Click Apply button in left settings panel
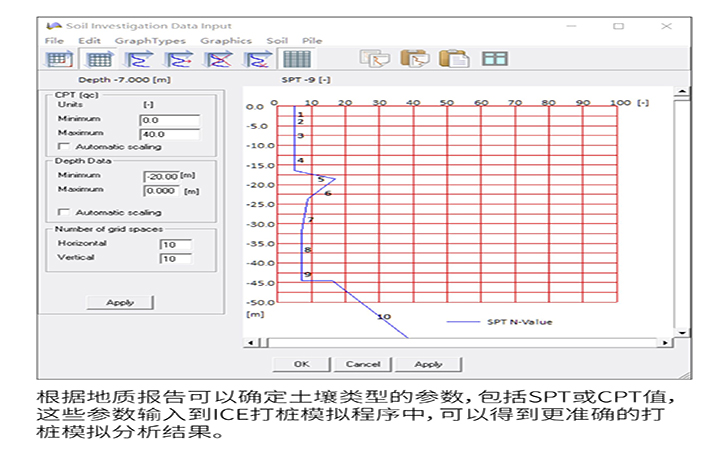The image size is (728, 450). coord(120,302)
